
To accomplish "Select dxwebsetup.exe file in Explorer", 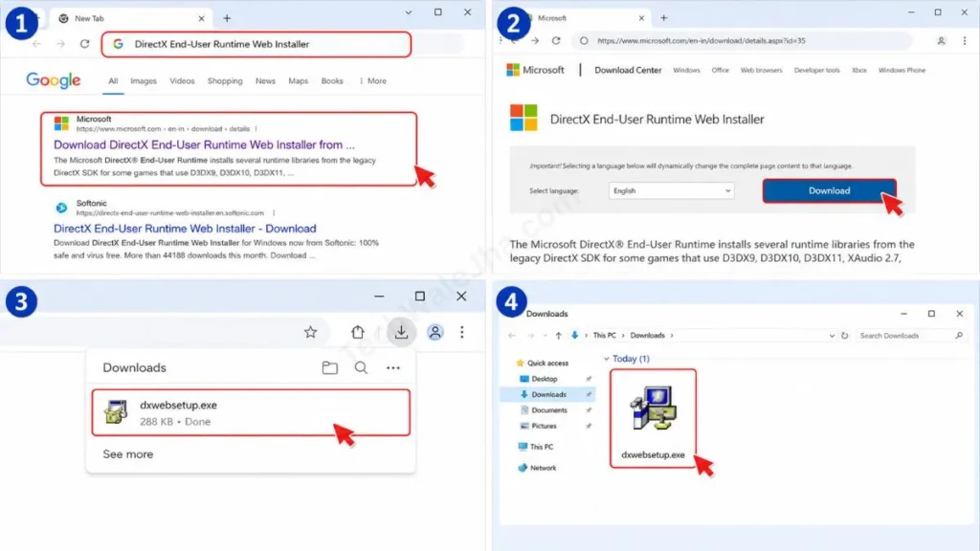I will click(x=653, y=419).
